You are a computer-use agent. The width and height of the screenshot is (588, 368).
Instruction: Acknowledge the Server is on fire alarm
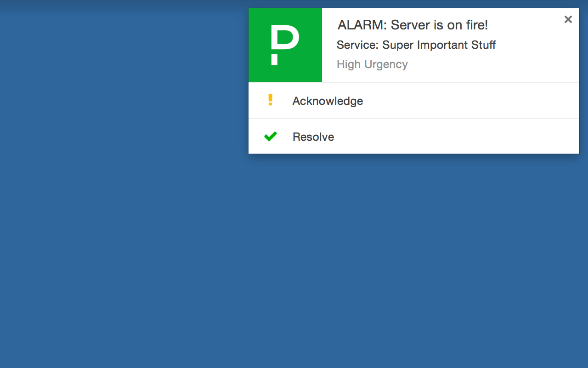[x=327, y=100]
